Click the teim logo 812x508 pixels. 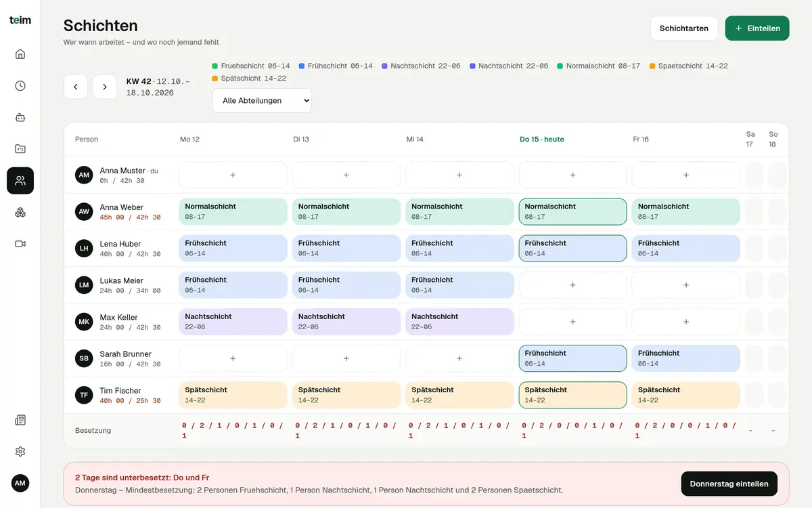coord(20,20)
